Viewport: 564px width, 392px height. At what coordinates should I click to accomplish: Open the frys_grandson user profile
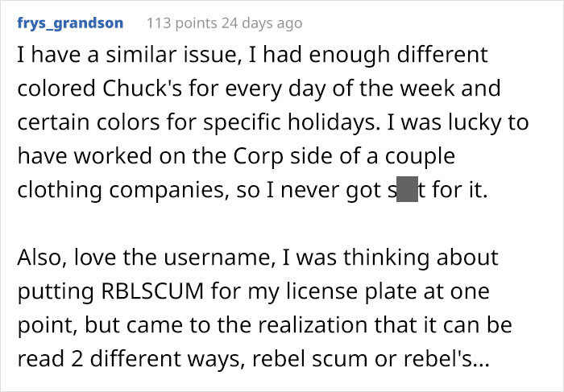click(70, 23)
